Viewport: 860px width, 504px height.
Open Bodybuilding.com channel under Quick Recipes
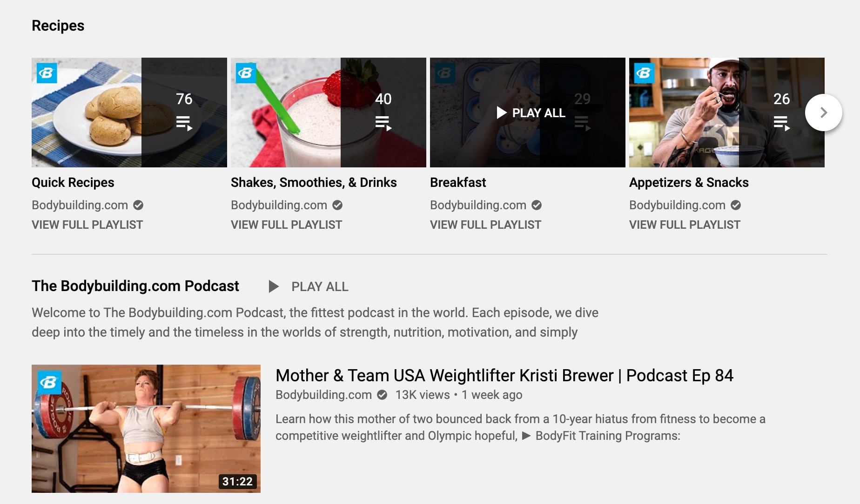point(80,205)
